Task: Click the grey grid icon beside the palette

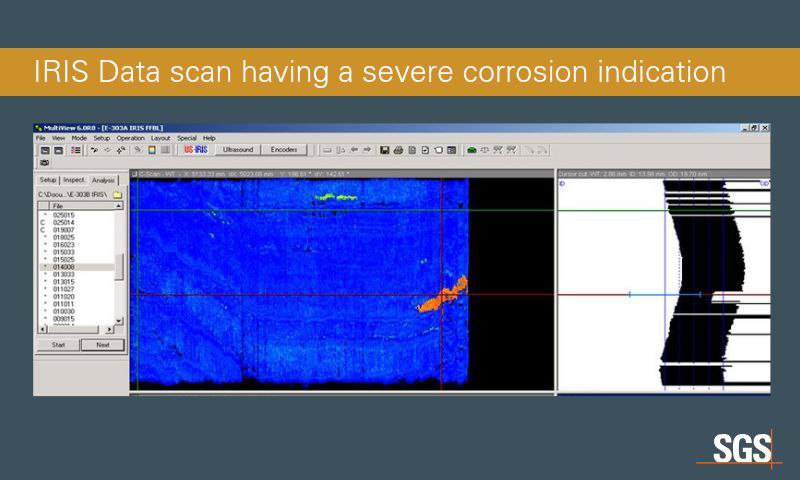Action: click(x=165, y=150)
